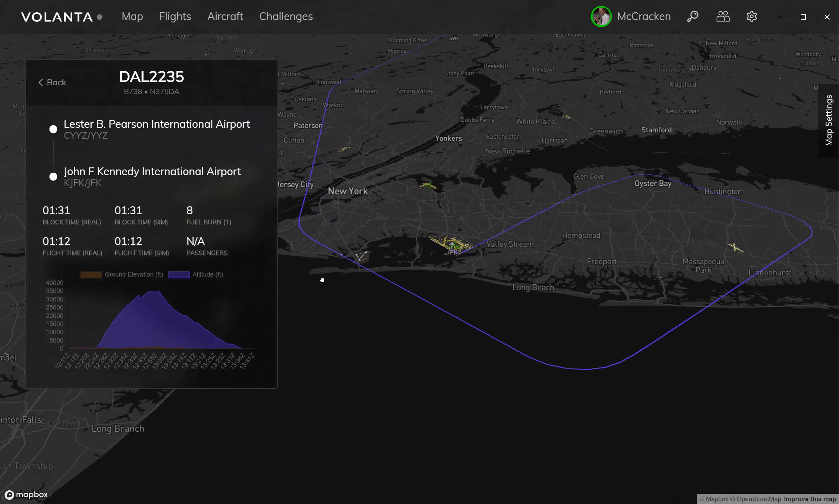
Task: Click the arrival airport dot marker
Action: tap(53, 177)
